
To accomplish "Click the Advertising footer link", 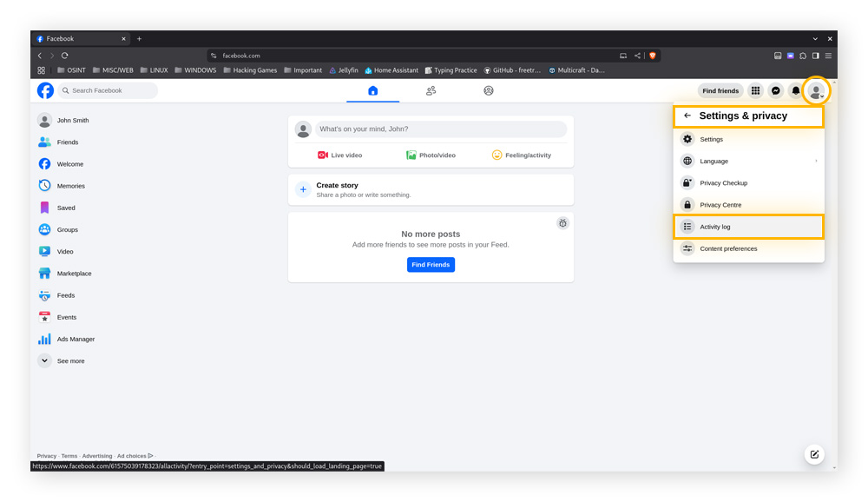I will 97,456.
